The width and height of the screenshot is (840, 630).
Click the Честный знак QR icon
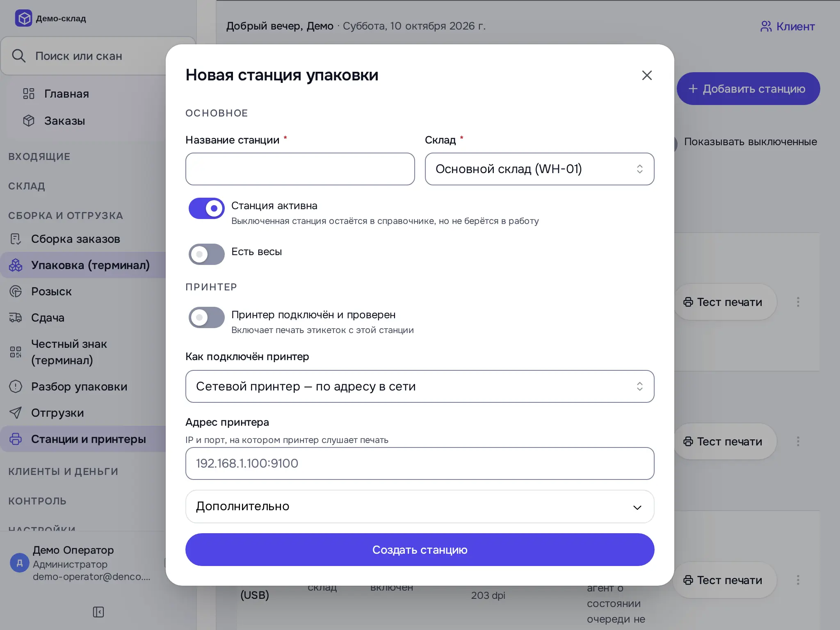[16, 352]
